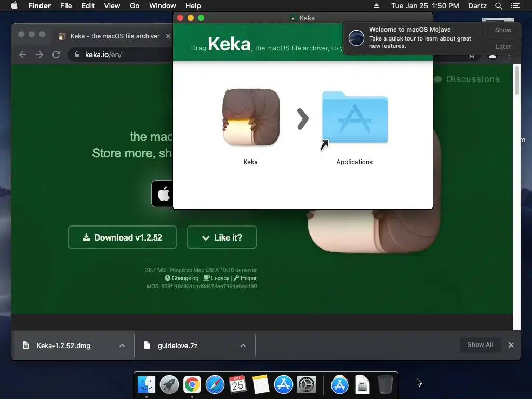The height and width of the screenshot is (399, 532).
Task: Open the Legacy link
Action: point(217,278)
